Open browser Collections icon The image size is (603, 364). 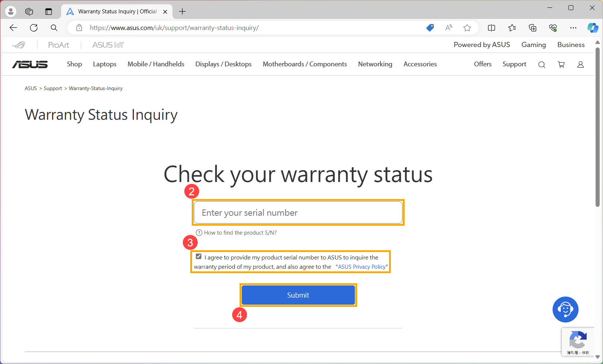coord(533,28)
